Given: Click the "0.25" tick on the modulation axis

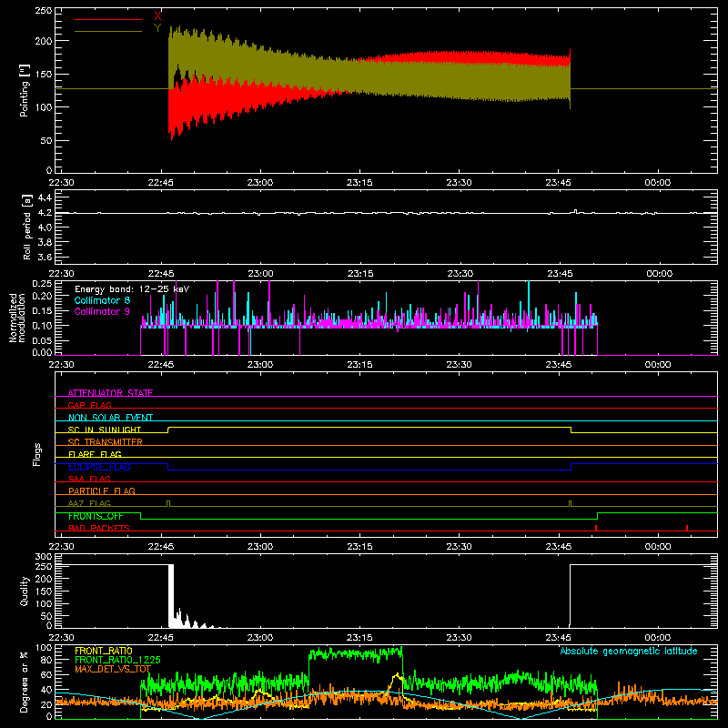Looking at the screenshot, I should (x=42, y=283).
